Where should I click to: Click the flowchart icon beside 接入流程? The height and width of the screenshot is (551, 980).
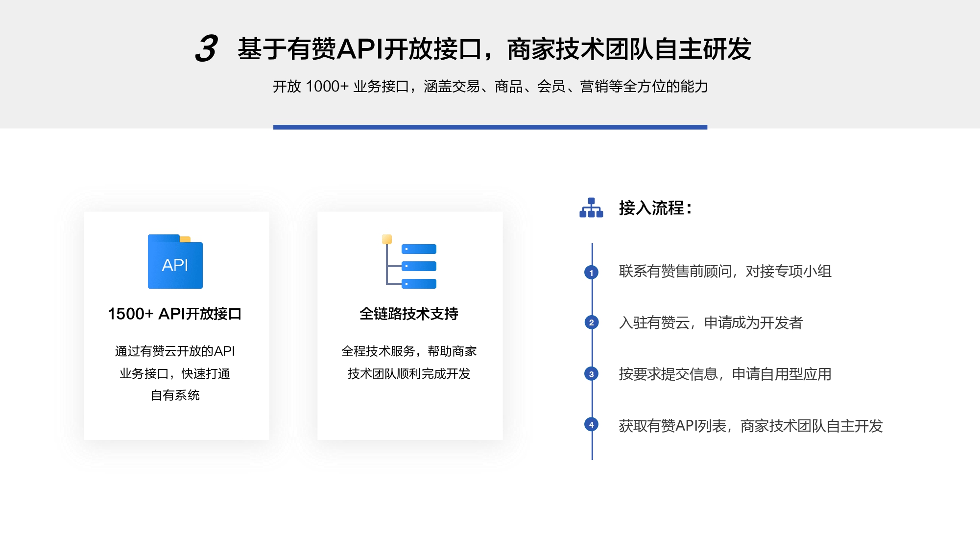[591, 207]
